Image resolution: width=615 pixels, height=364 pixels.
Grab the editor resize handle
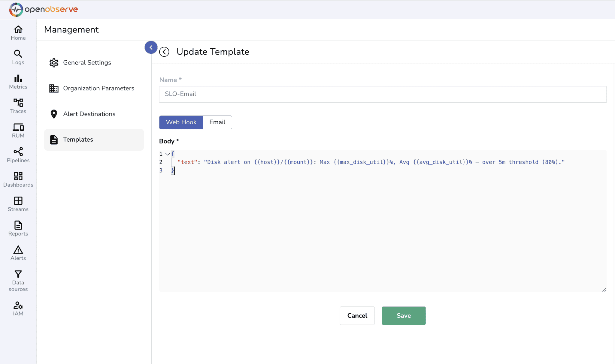click(604, 290)
